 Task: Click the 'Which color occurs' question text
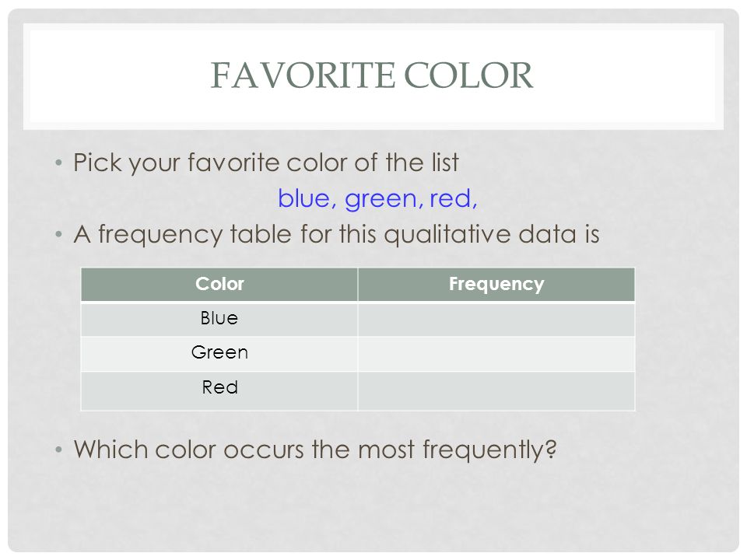[315, 450]
